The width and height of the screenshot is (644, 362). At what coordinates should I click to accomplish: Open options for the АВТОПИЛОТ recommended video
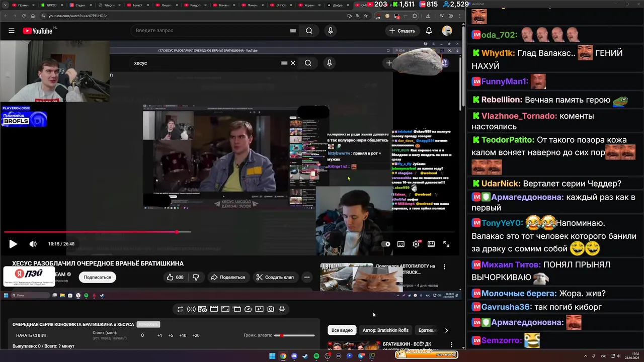coord(444,266)
